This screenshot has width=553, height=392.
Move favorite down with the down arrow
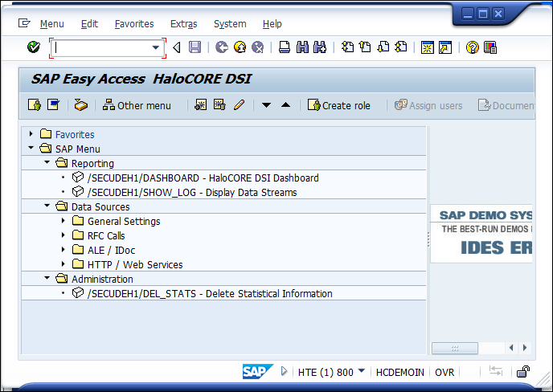coord(266,105)
